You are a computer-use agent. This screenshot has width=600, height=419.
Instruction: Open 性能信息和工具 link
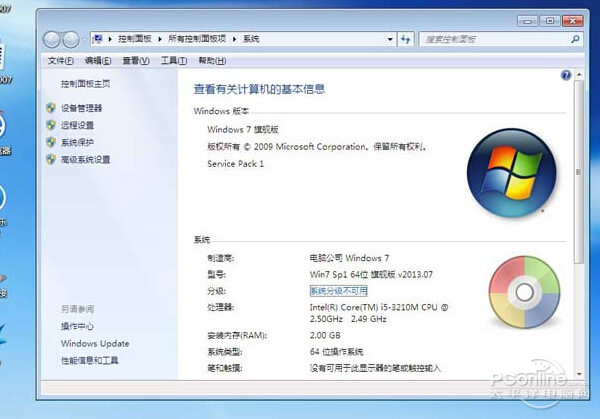[x=90, y=360]
